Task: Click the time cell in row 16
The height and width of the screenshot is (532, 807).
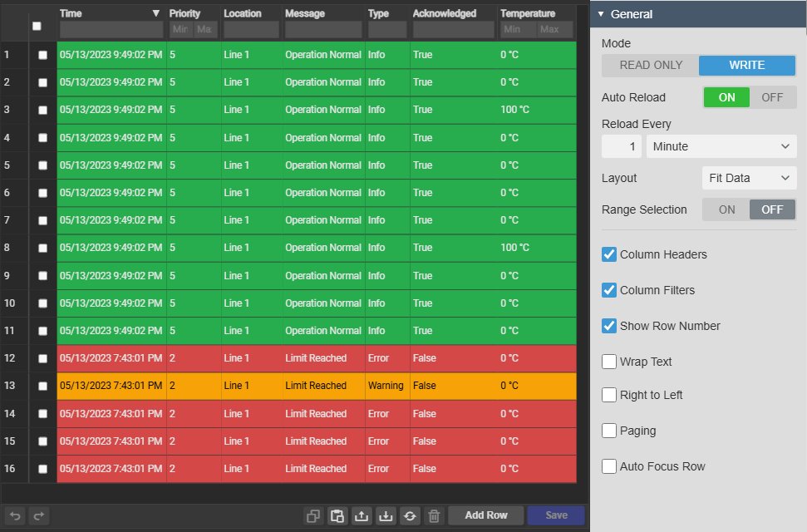Action: click(111, 469)
